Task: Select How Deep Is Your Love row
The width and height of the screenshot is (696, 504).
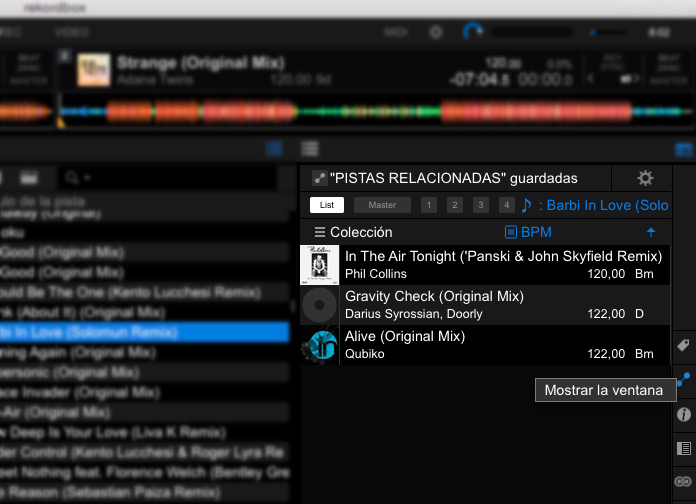Action: tap(145, 433)
